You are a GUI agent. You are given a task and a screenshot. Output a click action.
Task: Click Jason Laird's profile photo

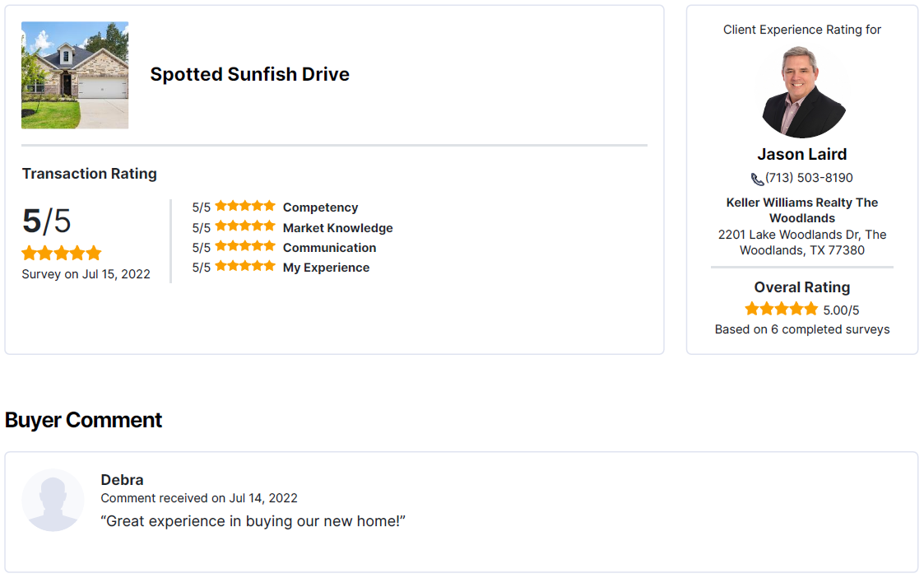click(802, 92)
